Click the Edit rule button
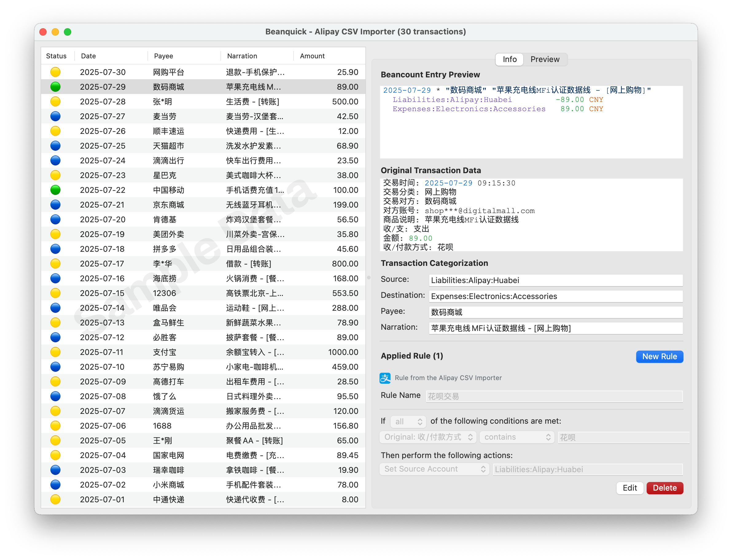Viewport: 732px width, 560px height. [x=629, y=488]
